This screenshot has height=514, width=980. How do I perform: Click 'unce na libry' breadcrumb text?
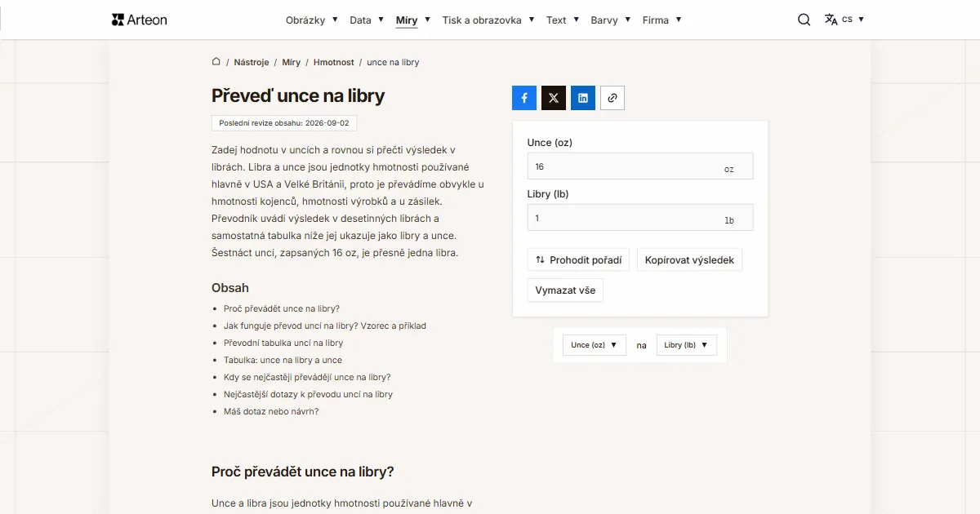393,62
